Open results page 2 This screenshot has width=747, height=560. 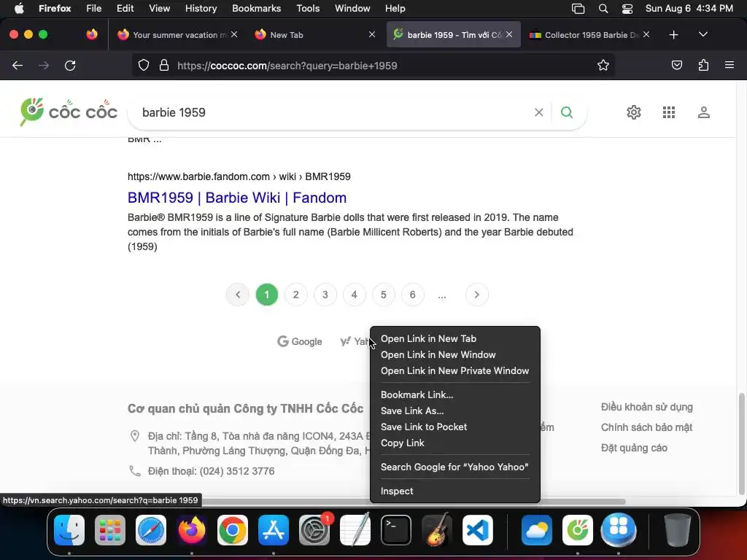point(296,295)
